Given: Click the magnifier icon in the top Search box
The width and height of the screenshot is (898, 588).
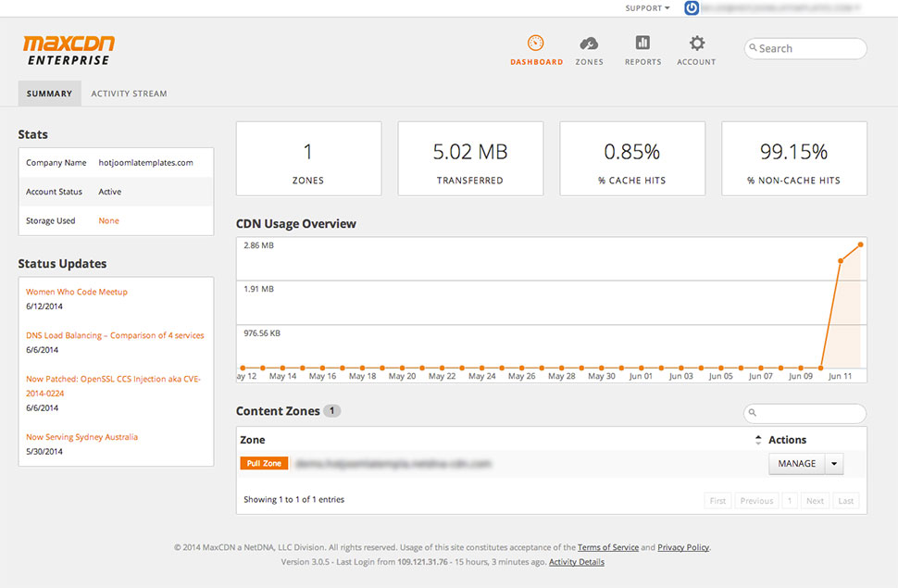Looking at the screenshot, I should [x=753, y=47].
